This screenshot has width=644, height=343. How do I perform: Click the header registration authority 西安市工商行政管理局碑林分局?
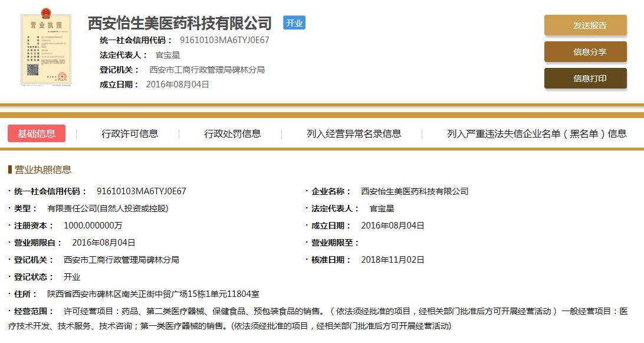[x=207, y=70]
